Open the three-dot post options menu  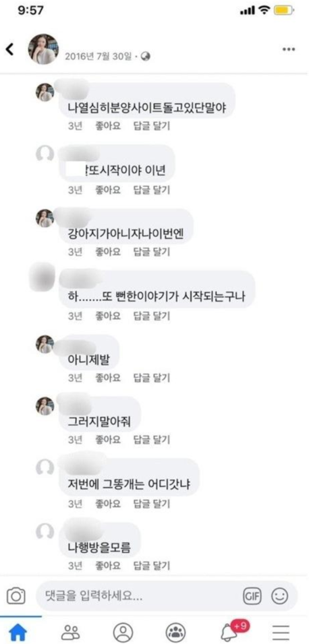coord(289,49)
